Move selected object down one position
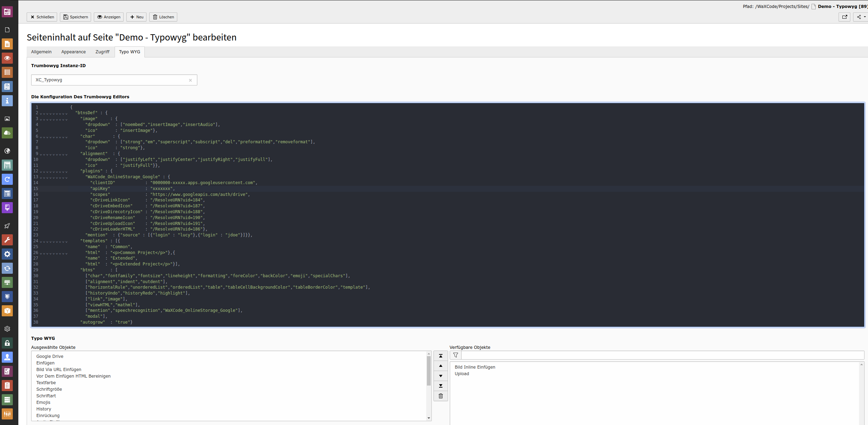This screenshot has width=868, height=425. (441, 376)
